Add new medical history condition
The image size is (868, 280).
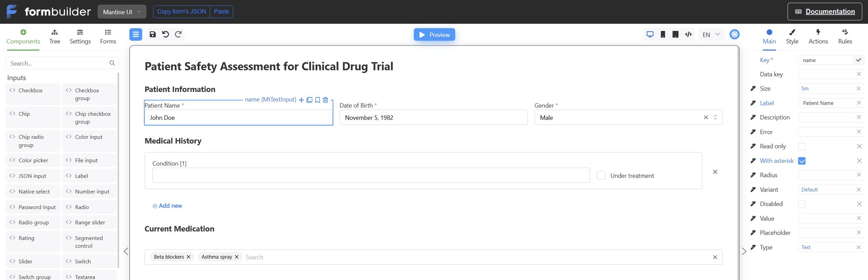[x=167, y=206]
